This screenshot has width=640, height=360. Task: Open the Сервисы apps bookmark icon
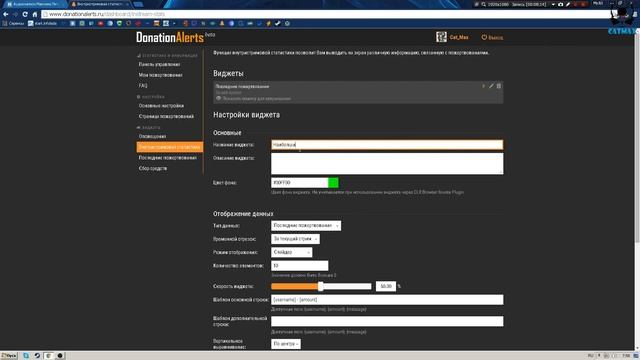(x=5, y=24)
